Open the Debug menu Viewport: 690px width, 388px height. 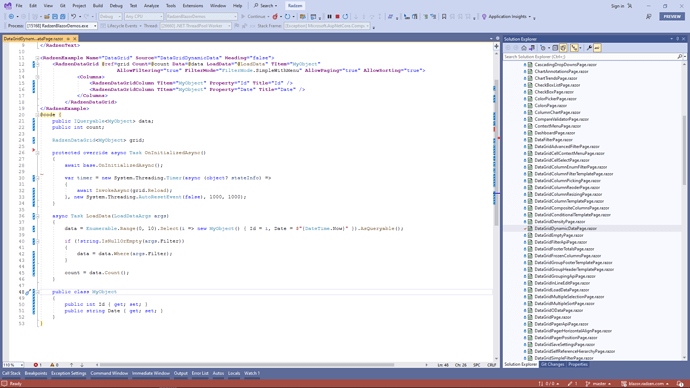[116, 6]
